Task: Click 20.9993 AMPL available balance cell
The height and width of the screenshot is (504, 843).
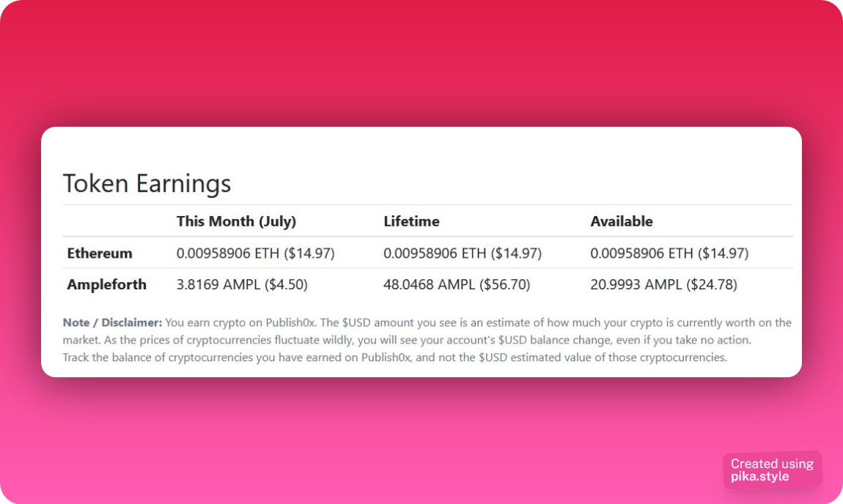Action: point(663,284)
